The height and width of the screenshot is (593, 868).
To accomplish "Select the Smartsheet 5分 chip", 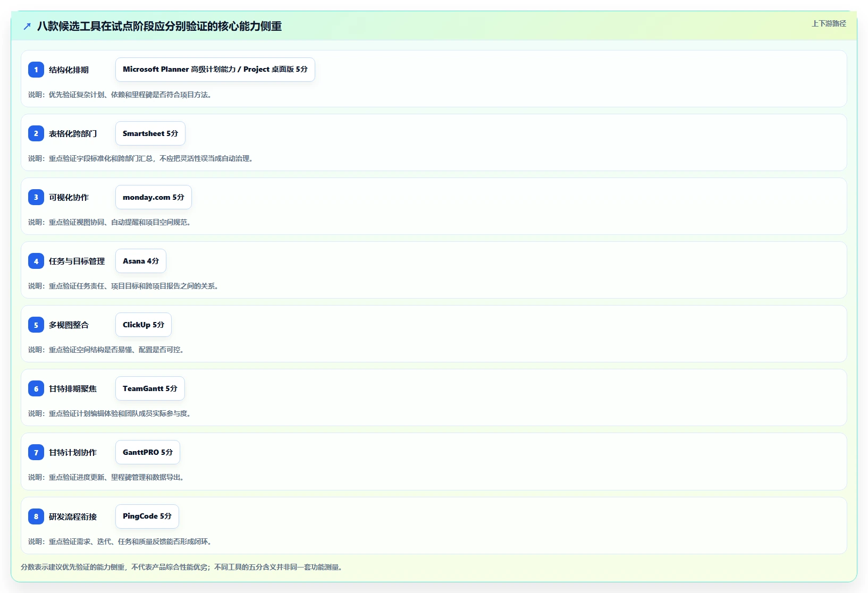I will click(x=150, y=133).
